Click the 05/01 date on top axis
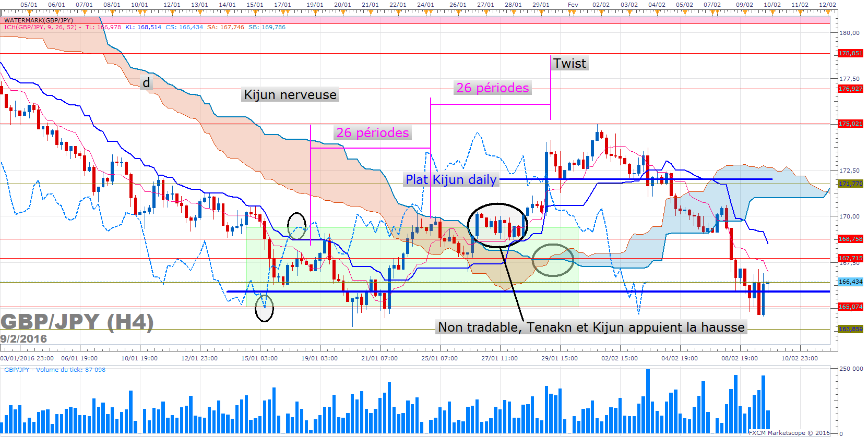868x437 pixels. [x=29, y=5]
